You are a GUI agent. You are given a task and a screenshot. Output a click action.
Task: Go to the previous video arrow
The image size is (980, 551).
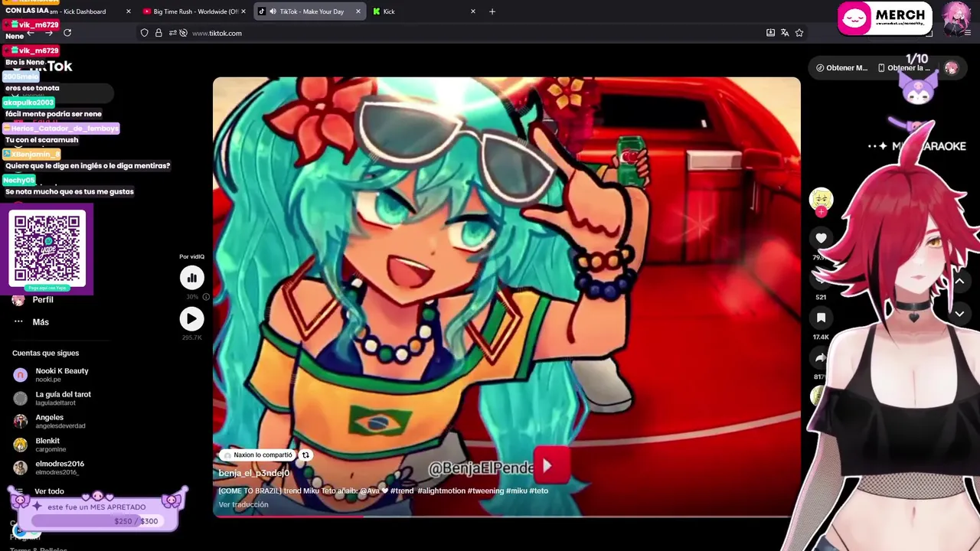pos(959,281)
